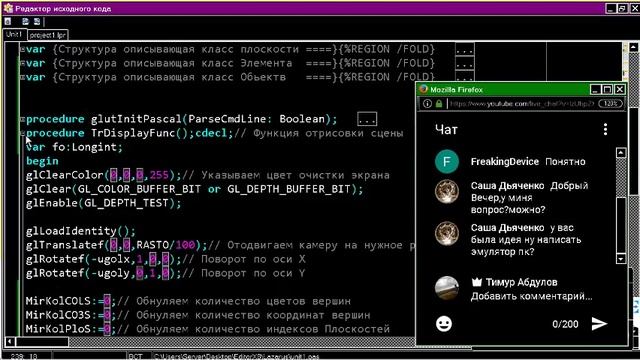Click FreakingDevice's green F avatar

[447, 162]
